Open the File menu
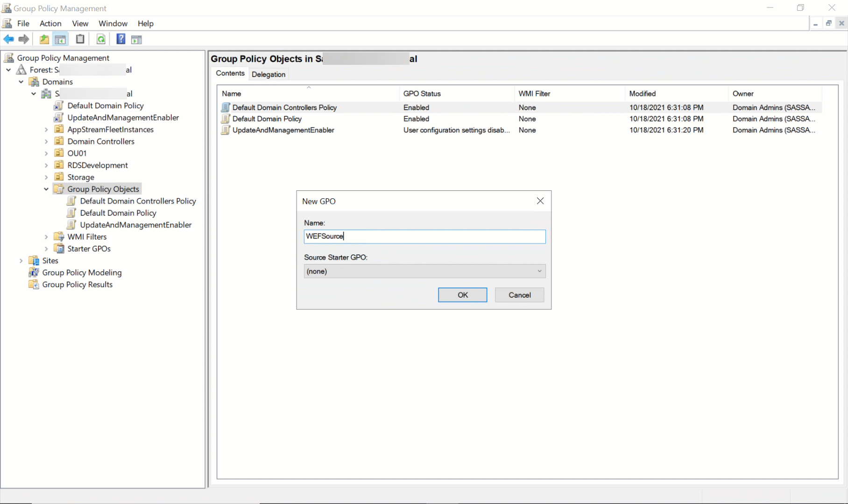The width and height of the screenshot is (848, 504). 23,23
